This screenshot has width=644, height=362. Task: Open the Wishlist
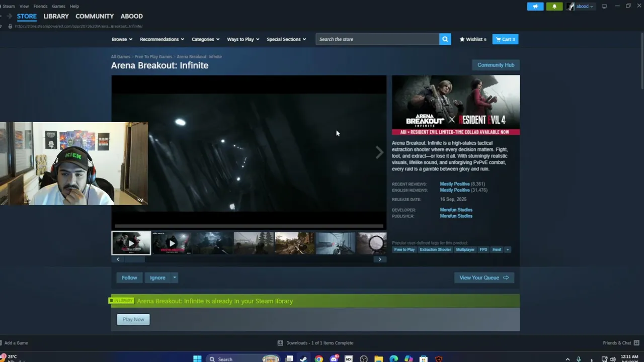point(473,39)
